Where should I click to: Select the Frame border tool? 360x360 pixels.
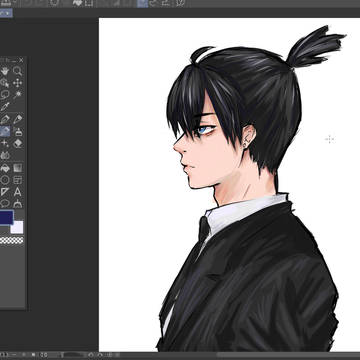point(18,180)
